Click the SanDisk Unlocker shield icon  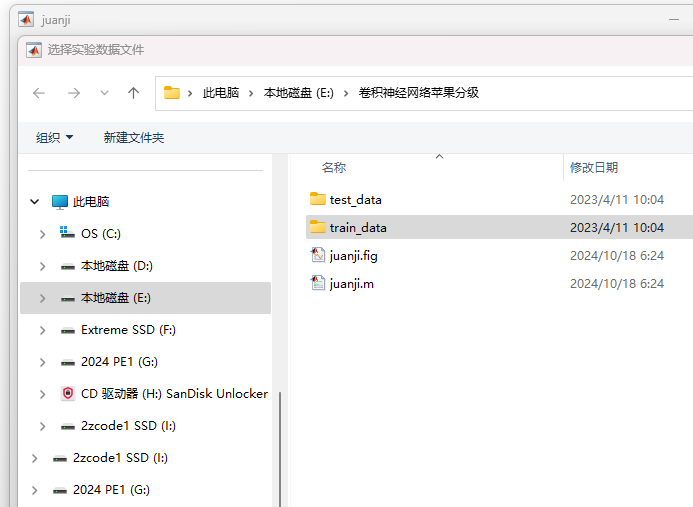(x=68, y=393)
